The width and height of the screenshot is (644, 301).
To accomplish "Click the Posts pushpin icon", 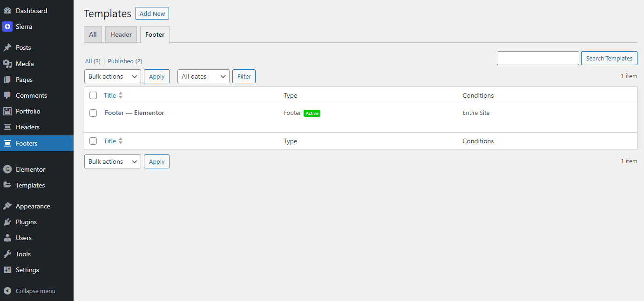I will point(7,47).
